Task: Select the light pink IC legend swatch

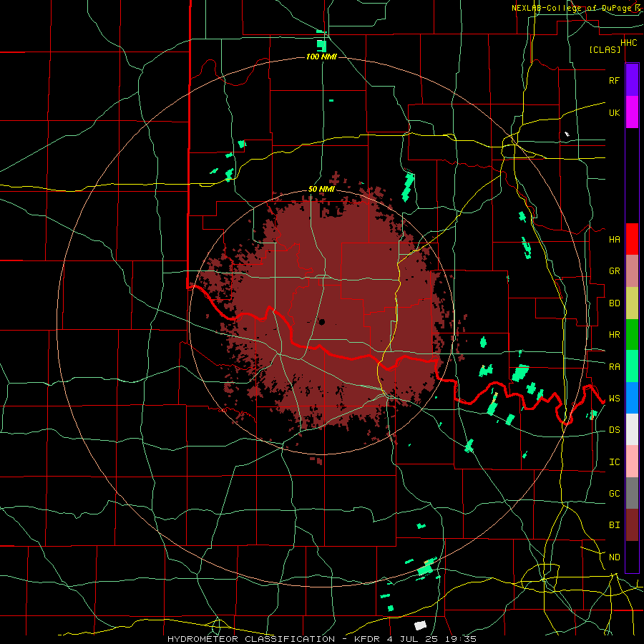Action: point(632,462)
